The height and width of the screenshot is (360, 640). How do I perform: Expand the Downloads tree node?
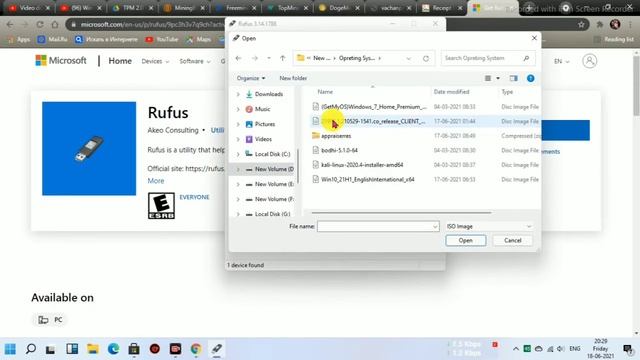click(x=238, y=94)
